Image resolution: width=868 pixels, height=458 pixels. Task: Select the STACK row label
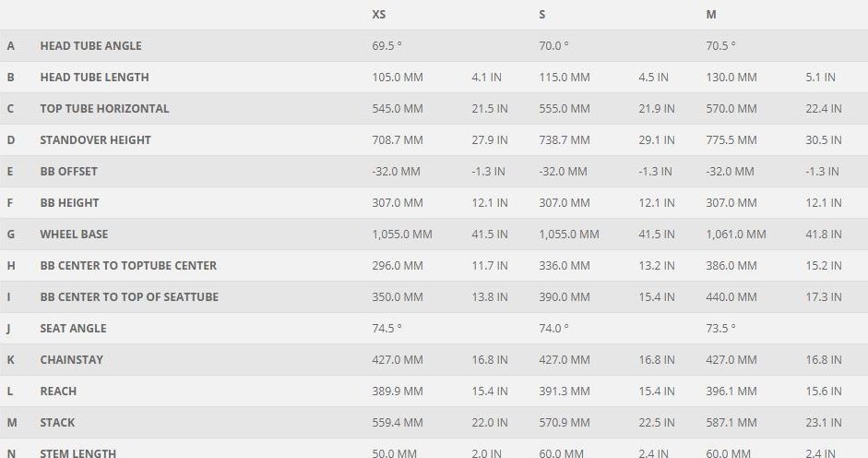[57, 423]
